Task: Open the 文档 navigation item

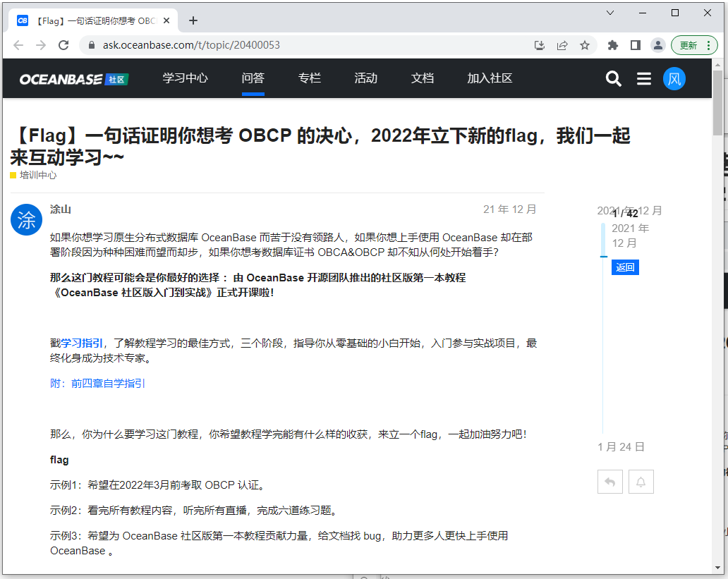Action: click(423, 78)
